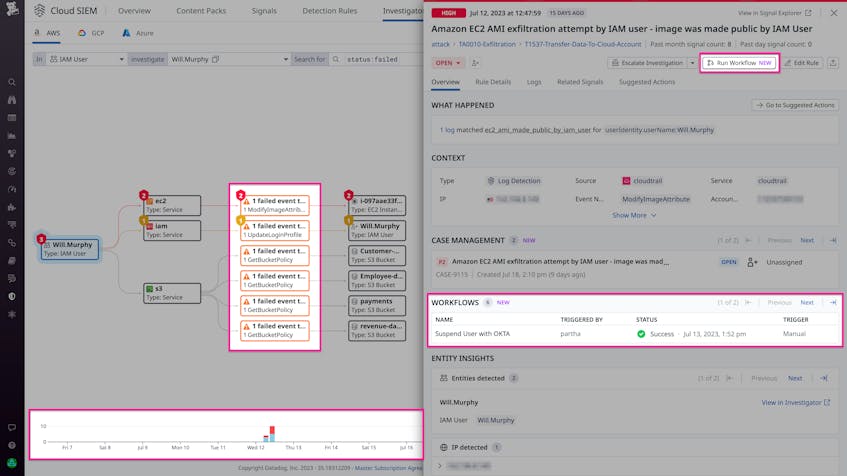Jump to last page of Case Management
The height and width of the screenshot is (476, 847).
(833, 240)
